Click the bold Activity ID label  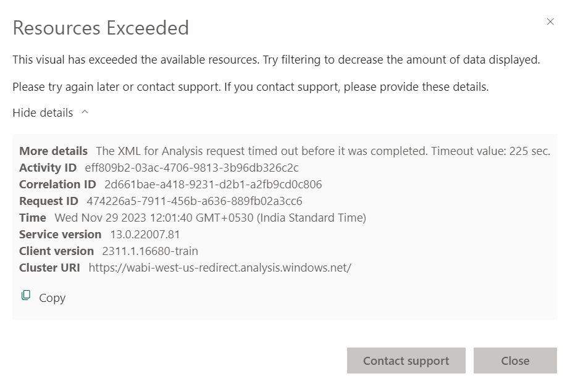point(48,167)
